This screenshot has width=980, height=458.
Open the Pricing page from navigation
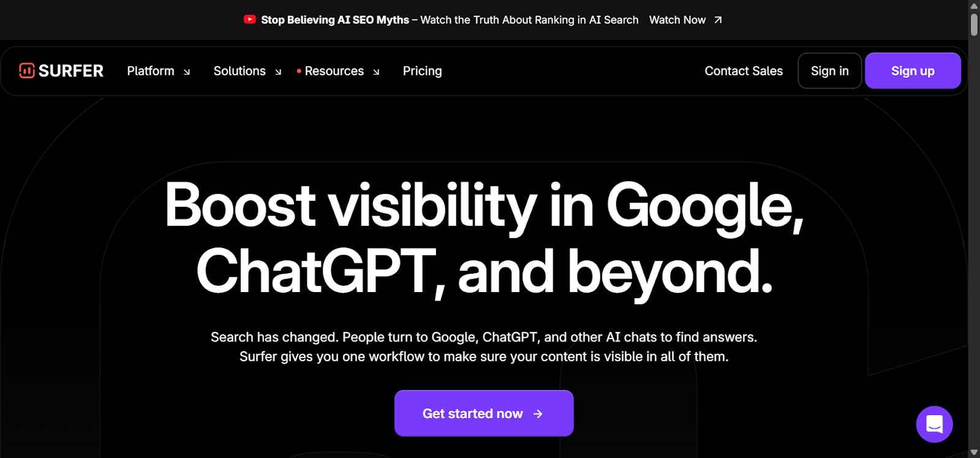click(x=422, y=71)
